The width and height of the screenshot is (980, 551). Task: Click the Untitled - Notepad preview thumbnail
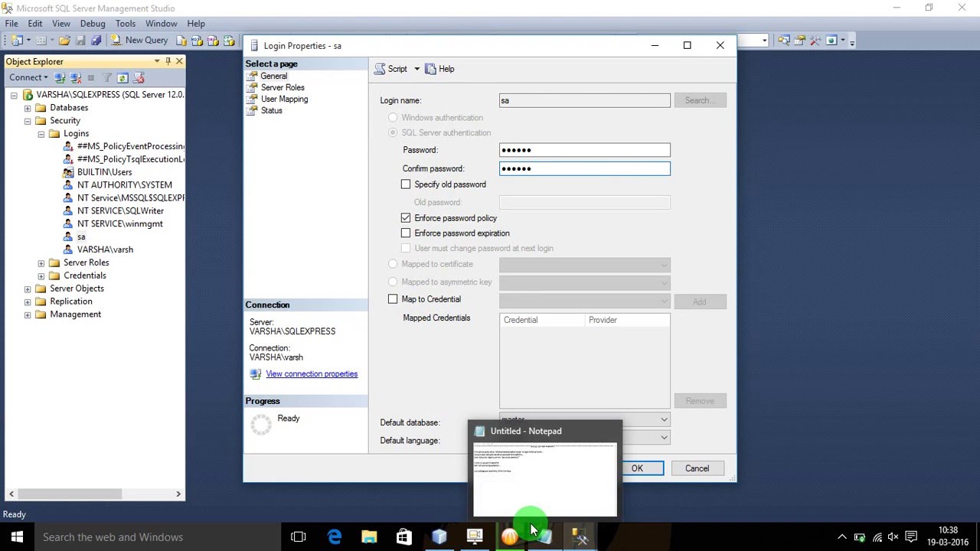[544, 480]
